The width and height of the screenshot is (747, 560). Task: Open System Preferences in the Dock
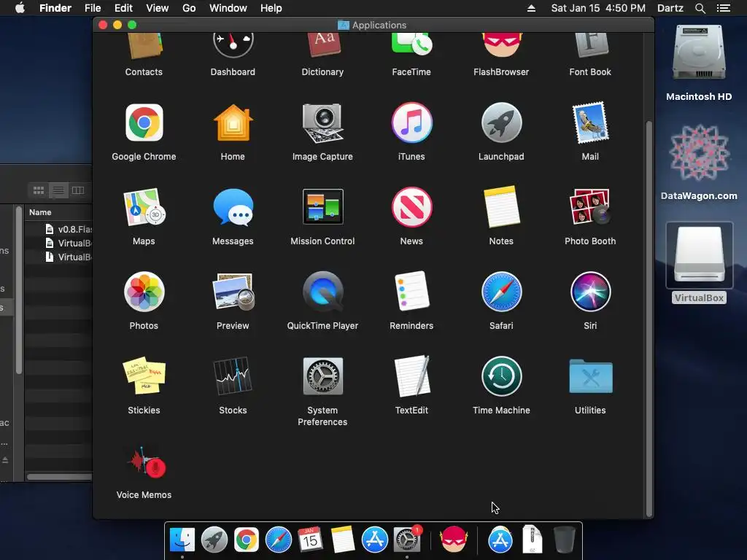(x=407, y=540)
